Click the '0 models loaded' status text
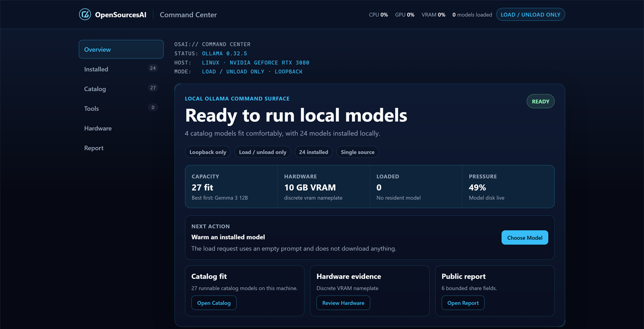Screen dimensions: 644x329 pos(472,15)
